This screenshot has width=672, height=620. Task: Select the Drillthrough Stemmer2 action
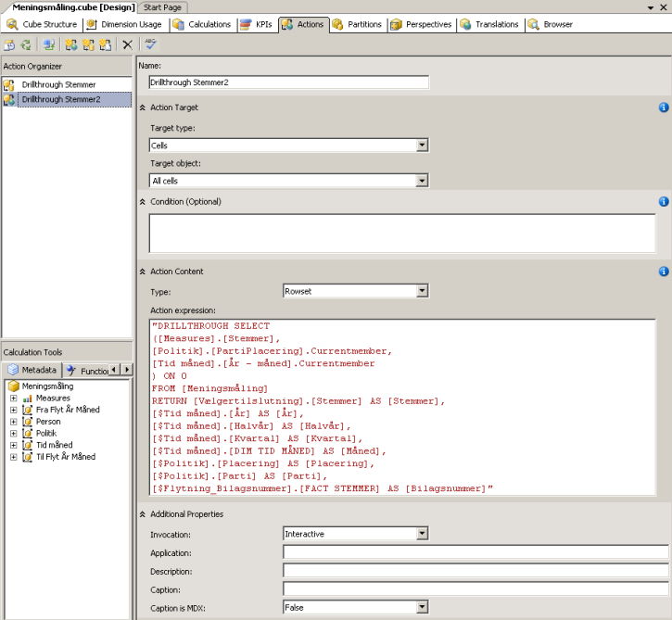tap(74, 99)
